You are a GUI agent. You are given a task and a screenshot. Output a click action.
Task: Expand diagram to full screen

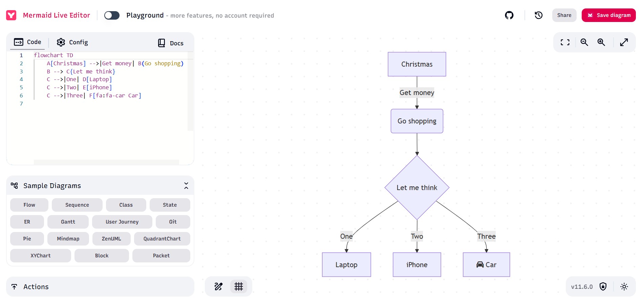click(624, 42)
